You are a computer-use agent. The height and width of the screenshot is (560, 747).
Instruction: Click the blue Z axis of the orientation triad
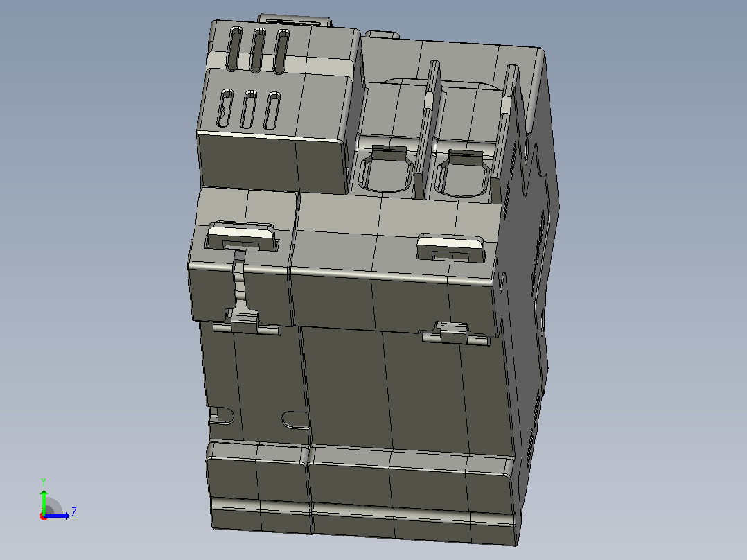coord(57,516)
